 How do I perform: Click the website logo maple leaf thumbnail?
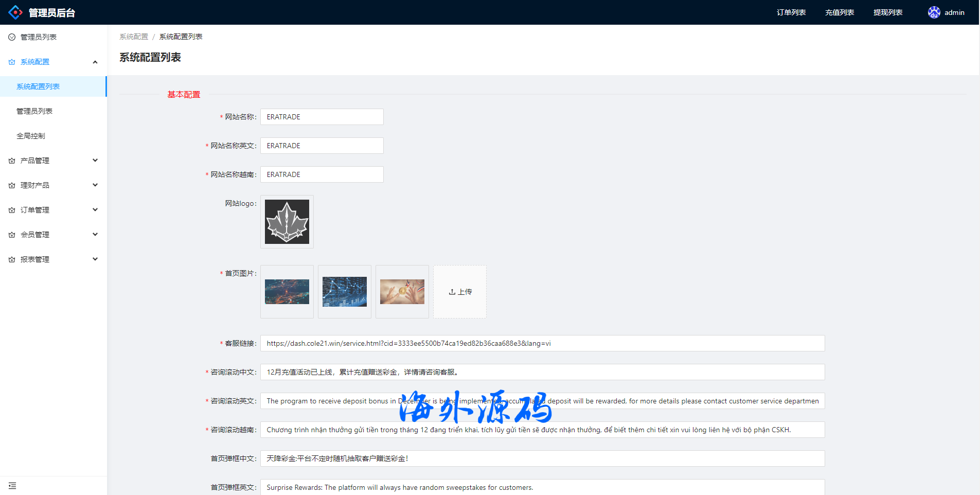tap(287, 222)
